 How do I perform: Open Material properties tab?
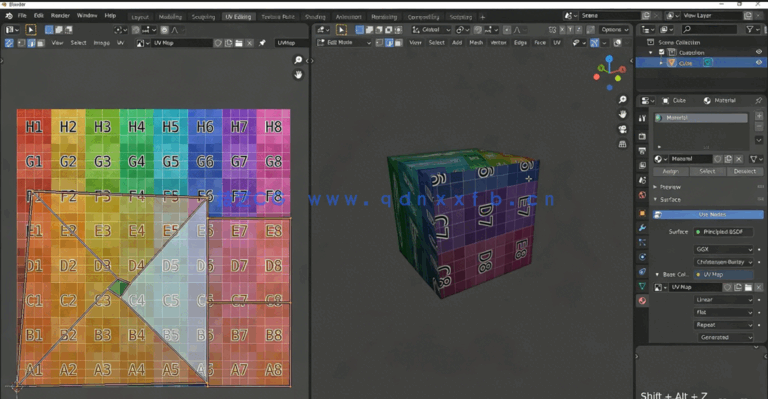pos(642,301)
